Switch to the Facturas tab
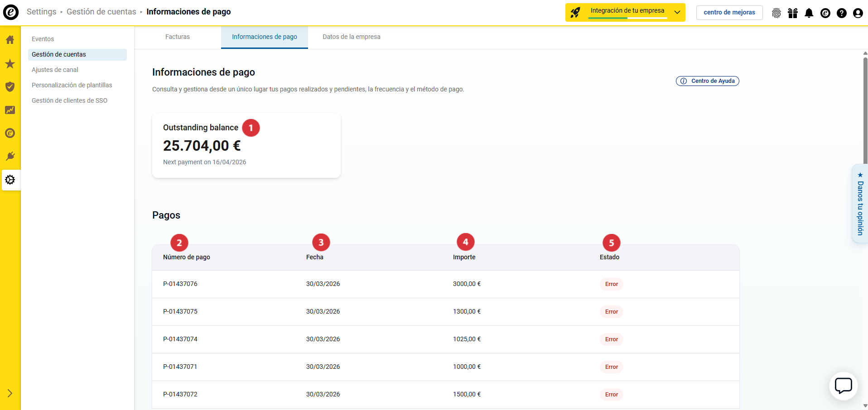The image size is (868, 410). [x=178, y=37]
